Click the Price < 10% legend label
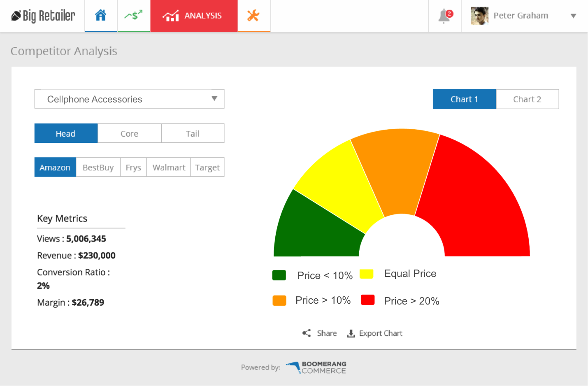This screenshot has width=588, height=386. point(325,275)
